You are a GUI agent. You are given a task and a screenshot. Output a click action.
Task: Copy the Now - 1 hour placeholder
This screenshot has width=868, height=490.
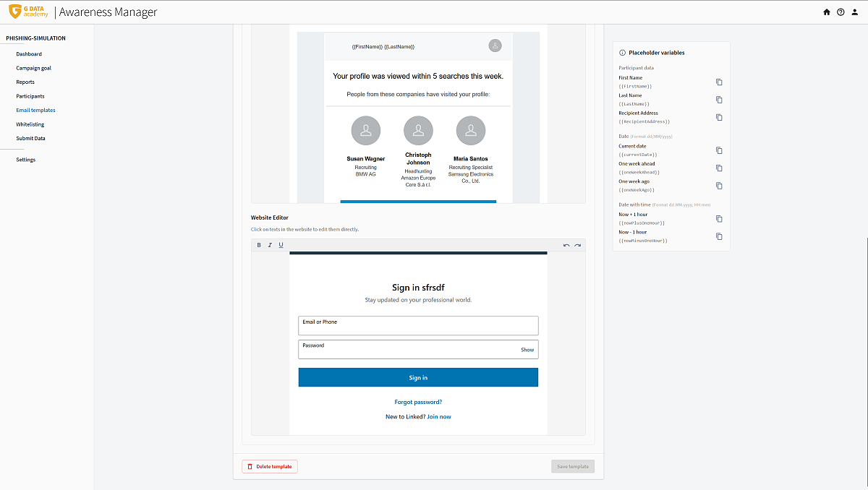(x=719, y=236)
